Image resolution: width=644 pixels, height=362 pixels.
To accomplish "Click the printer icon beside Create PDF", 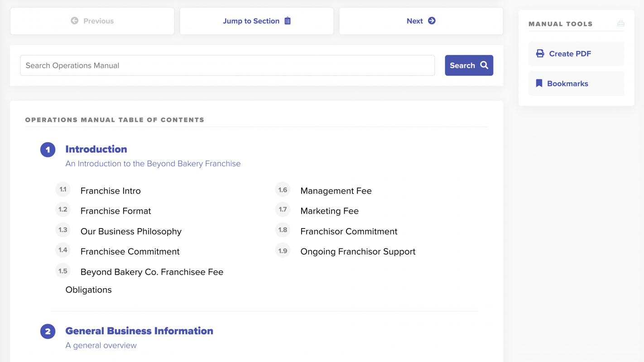I will point(540,53).
